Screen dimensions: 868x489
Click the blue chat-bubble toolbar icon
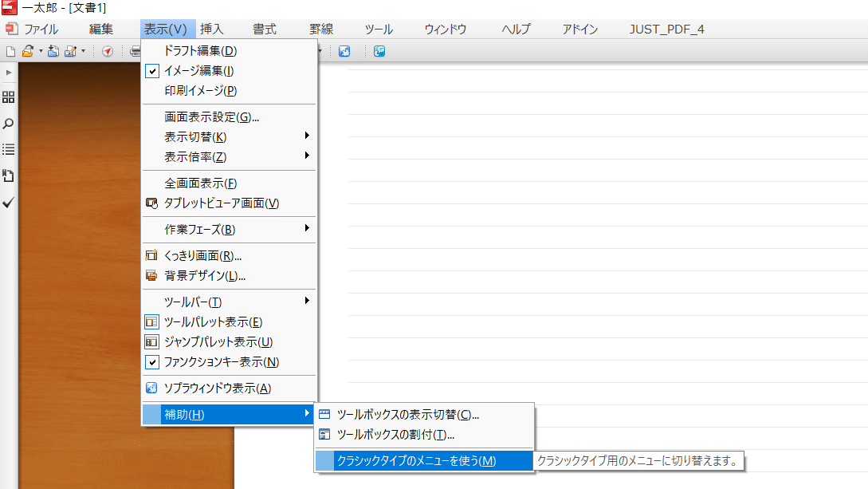pos(379,52)
